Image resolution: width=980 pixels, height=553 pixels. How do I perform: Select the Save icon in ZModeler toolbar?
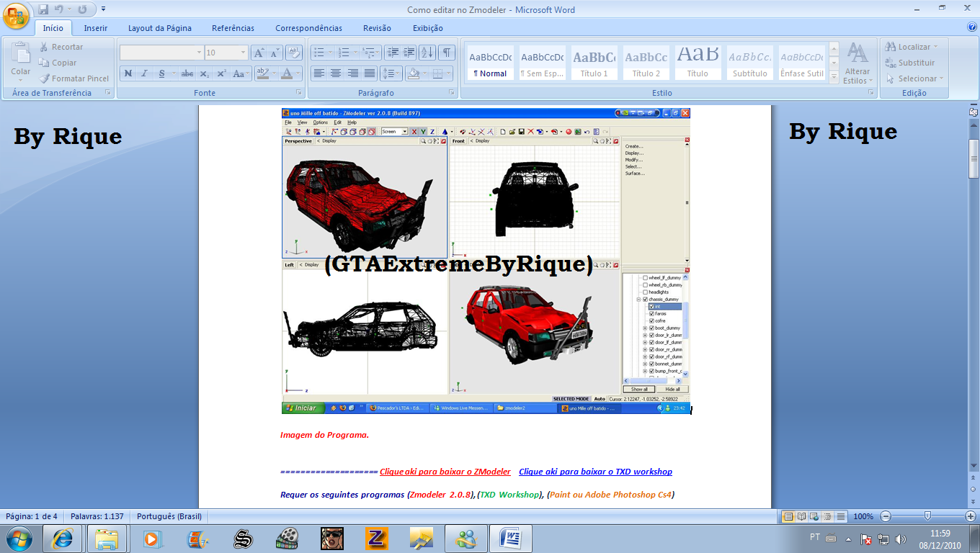[x=521, y=131]
